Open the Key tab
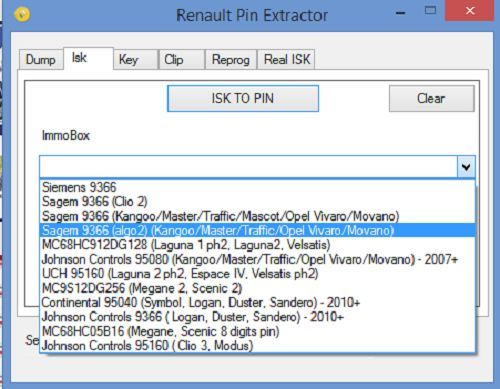Screen dimensions: 500x389 click(x=136, y=60)
